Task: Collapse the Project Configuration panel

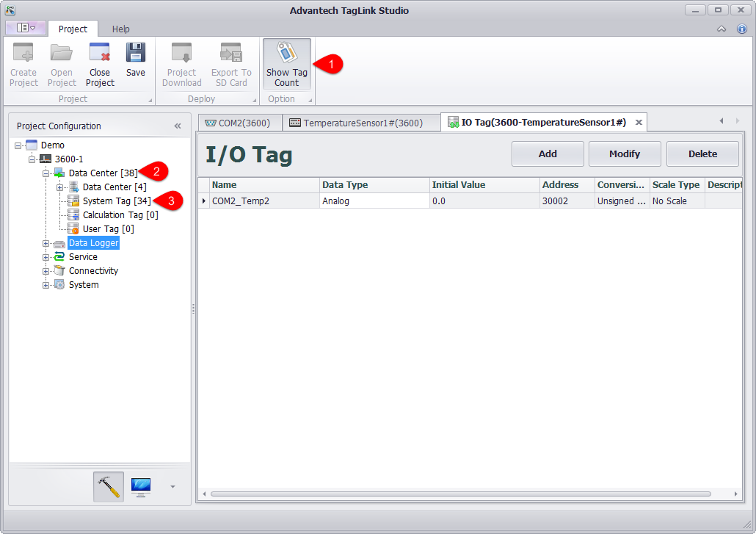Action: pos(178,126)
